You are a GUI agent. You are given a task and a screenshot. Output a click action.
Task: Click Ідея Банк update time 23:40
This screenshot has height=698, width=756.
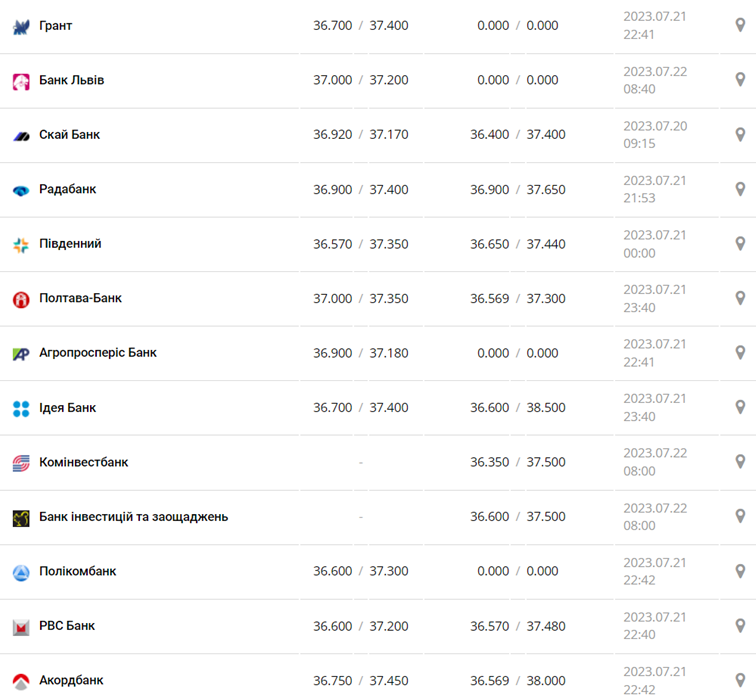pyautogui.click(x=639, y=417)
